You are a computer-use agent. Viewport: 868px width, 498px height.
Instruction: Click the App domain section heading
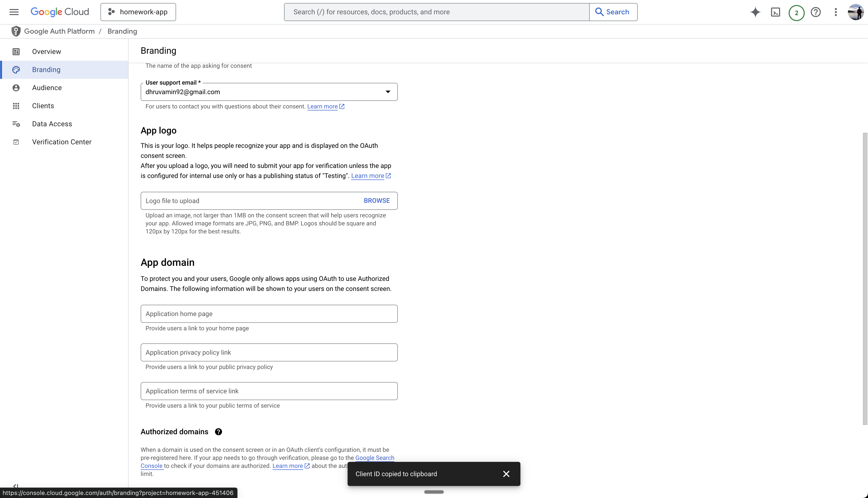coord(167,262)
